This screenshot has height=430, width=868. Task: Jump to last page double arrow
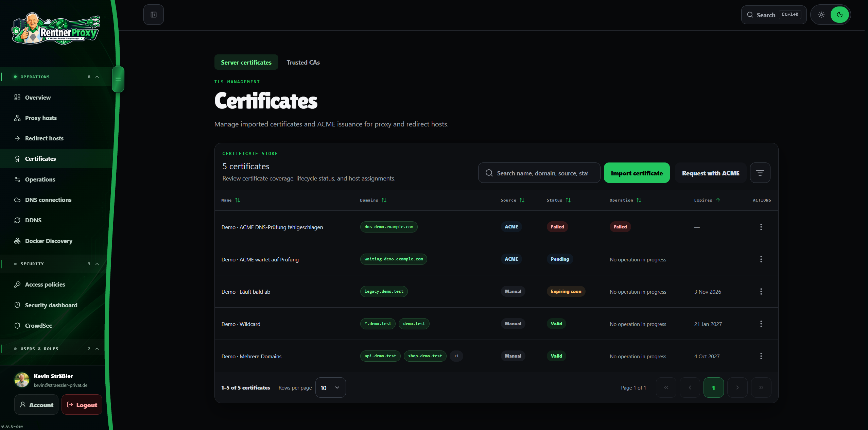(761, 388)
